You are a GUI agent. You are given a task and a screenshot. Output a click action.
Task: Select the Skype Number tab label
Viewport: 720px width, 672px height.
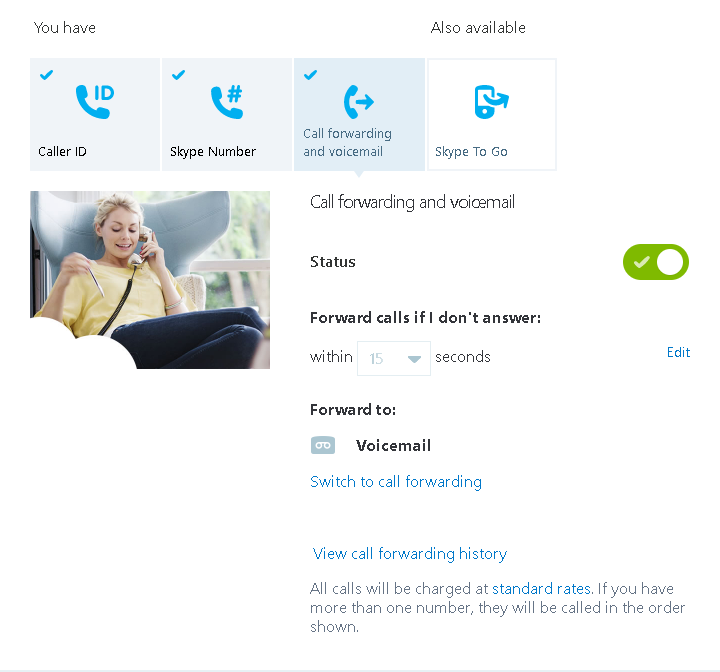(213, 152)
